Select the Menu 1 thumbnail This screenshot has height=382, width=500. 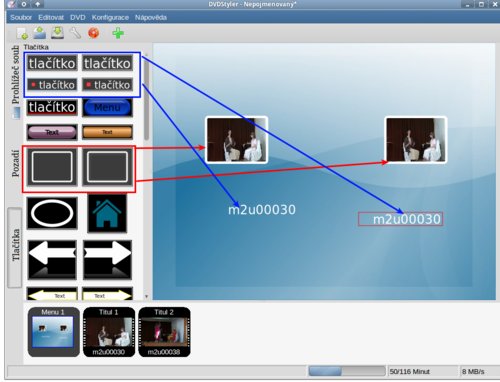(x=53, y=332)
